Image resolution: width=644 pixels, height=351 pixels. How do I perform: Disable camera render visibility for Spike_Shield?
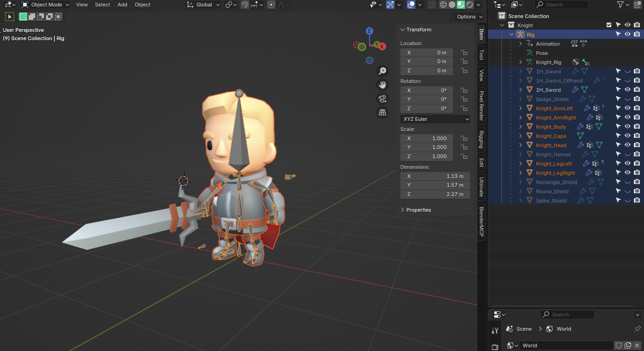tap(637, 200)
